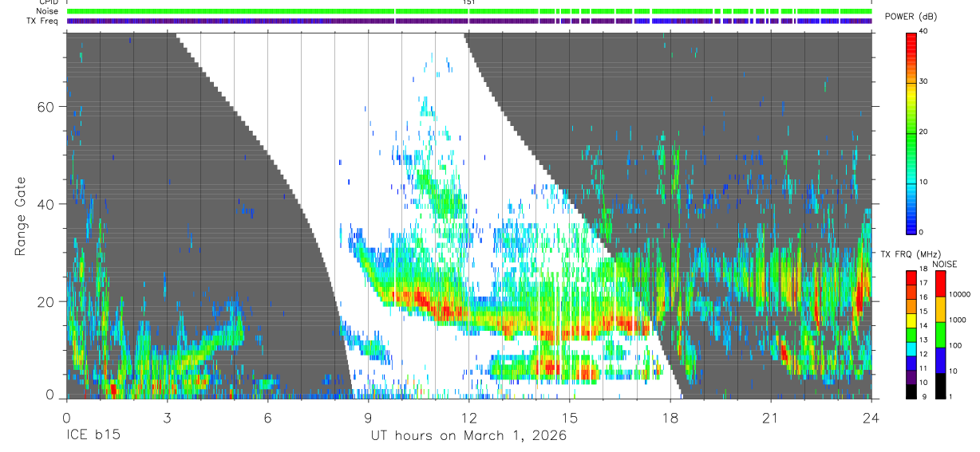The width and height of the screenshot is (980, 452).
Task: Click the '12' UT hour tick label
Action: (x=469, y=418)
